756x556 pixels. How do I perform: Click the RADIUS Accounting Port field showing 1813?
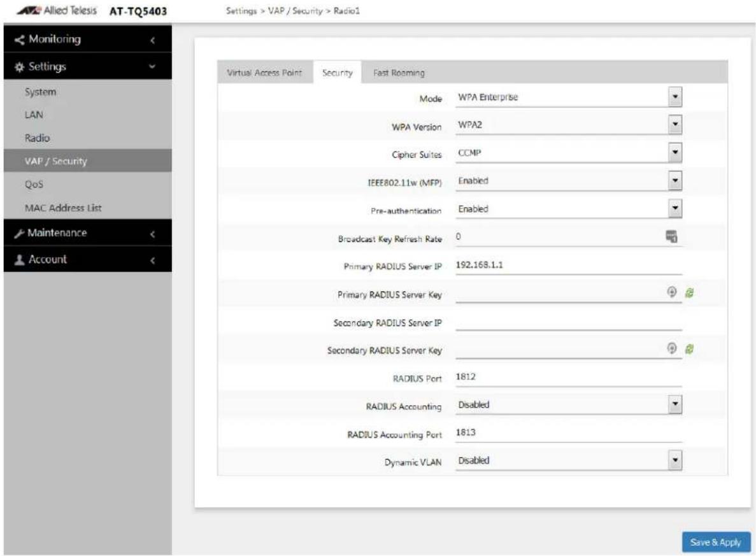[x=569, y=432]
